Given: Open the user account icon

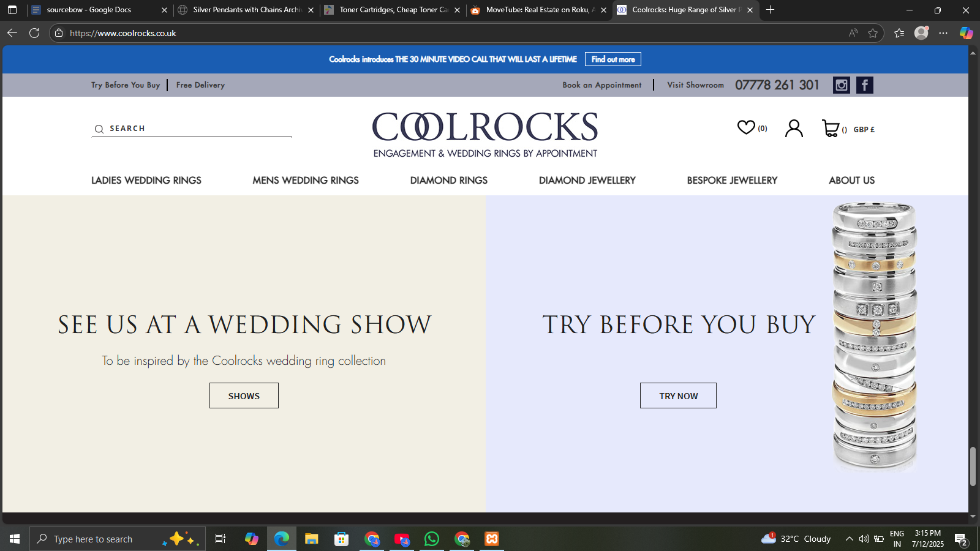Looking at the screenshot, I should pos(794,128).
